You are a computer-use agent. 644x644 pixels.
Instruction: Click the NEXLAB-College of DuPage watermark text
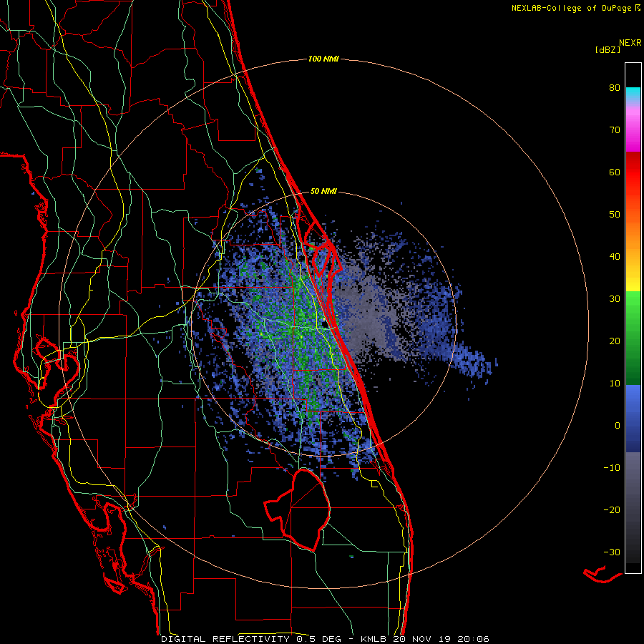pyautogui.click(x=575, y=8)
